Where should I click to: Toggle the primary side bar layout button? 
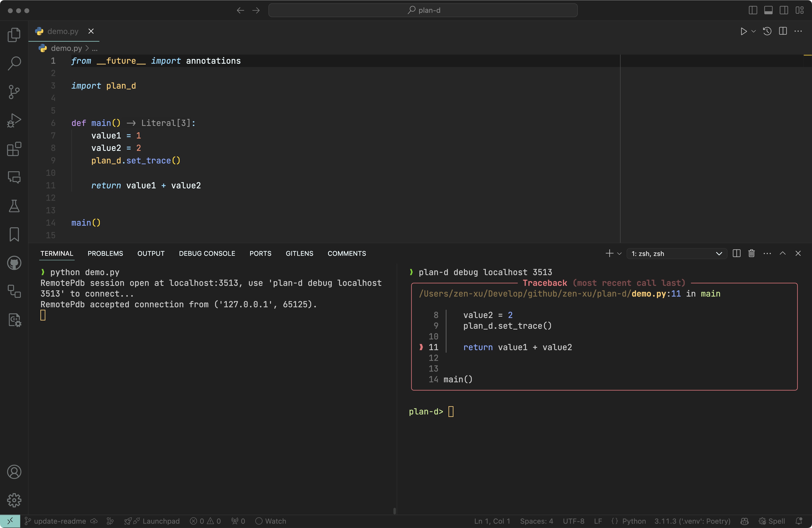coord(753,10)
